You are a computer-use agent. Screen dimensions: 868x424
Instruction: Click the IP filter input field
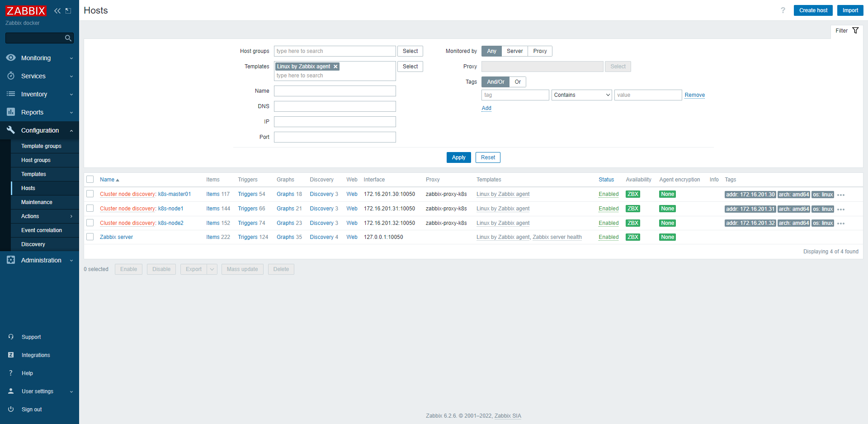pos(335,122)
